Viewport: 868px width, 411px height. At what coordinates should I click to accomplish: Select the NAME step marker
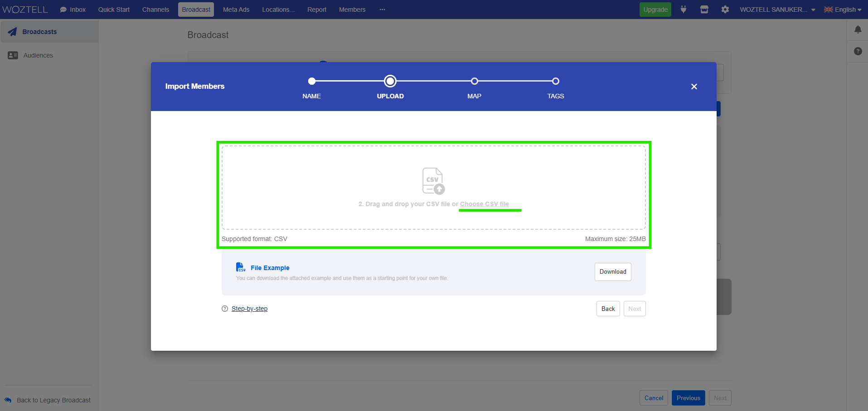point(311,81)
